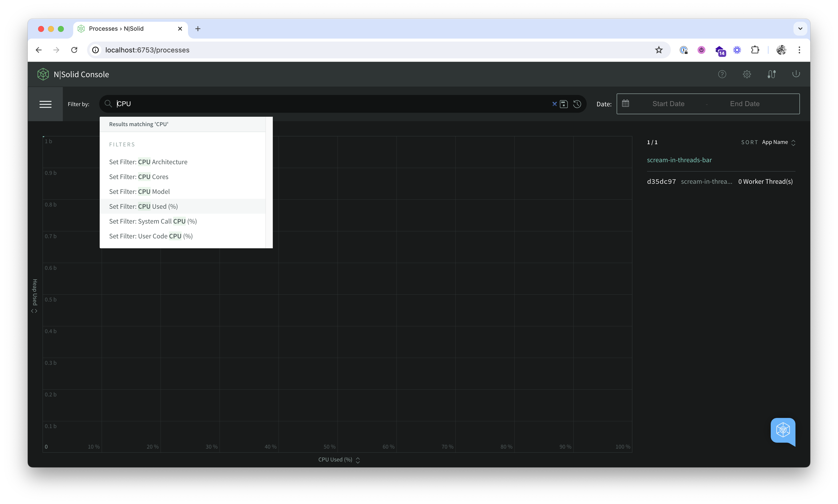
Task: Select Set Filter: System Call CPU (%)
Action: click(x=182, y=221)
